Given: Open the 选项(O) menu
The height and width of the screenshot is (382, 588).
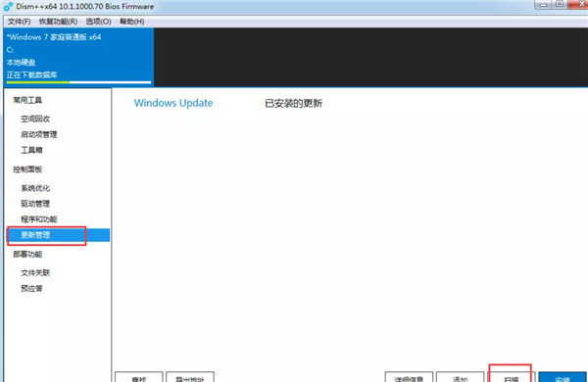Looking at the screenshot, I should pos(98,22).
